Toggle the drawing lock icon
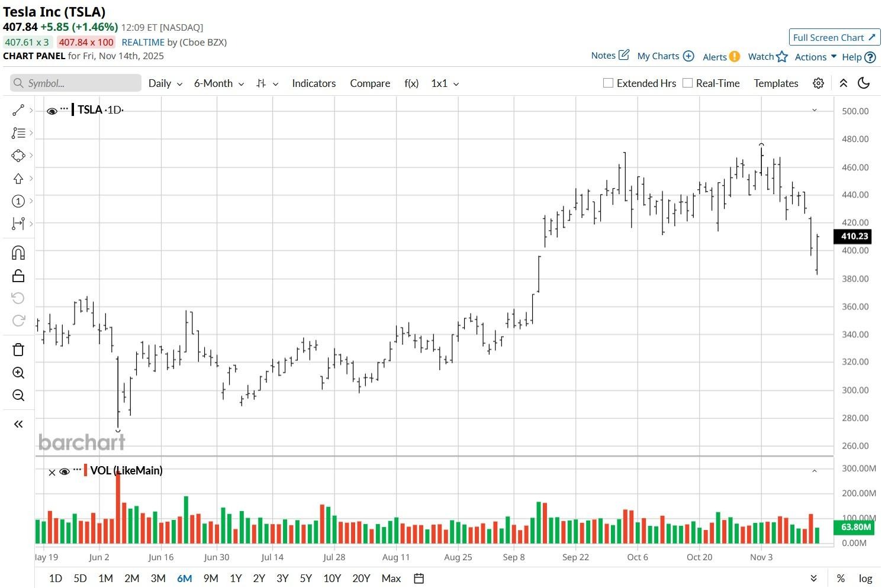 (x=18, y=276)
